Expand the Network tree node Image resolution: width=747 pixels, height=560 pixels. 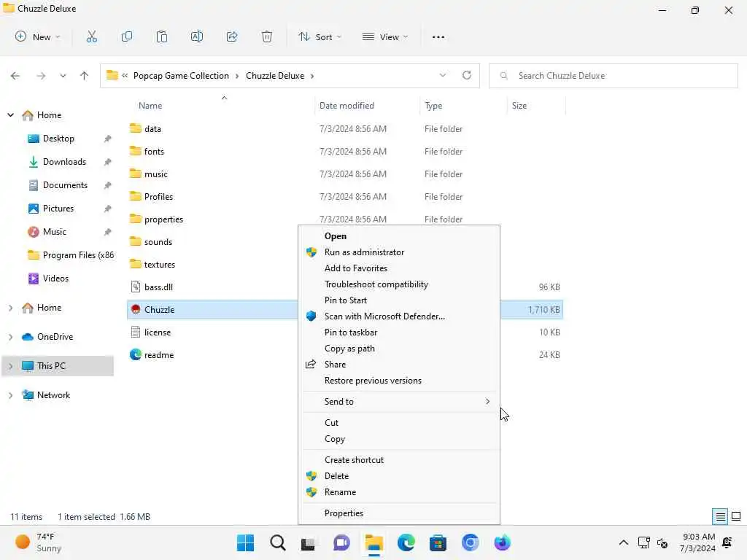tap(10, 394)
